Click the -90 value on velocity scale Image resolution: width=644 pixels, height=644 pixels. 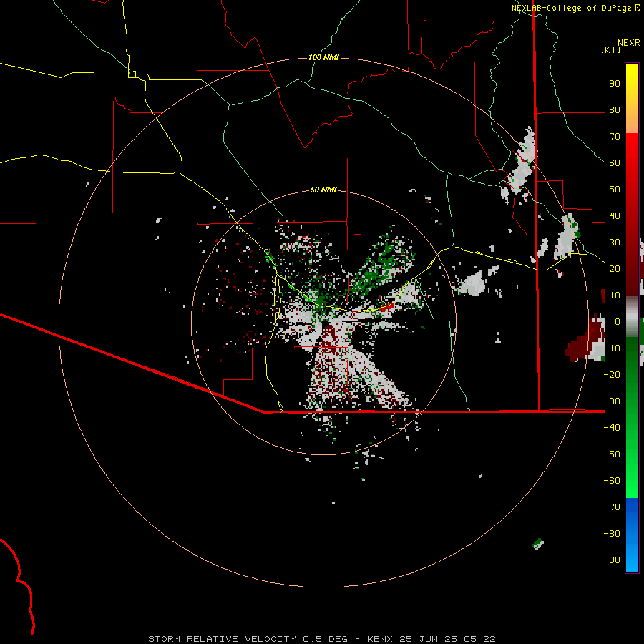coord(612,560)
